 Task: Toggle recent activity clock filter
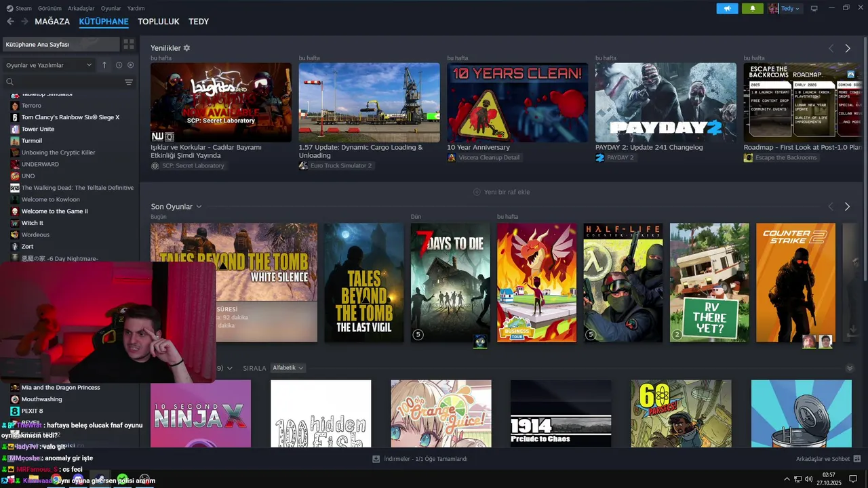pyautogui.click(x=119, y=65)
